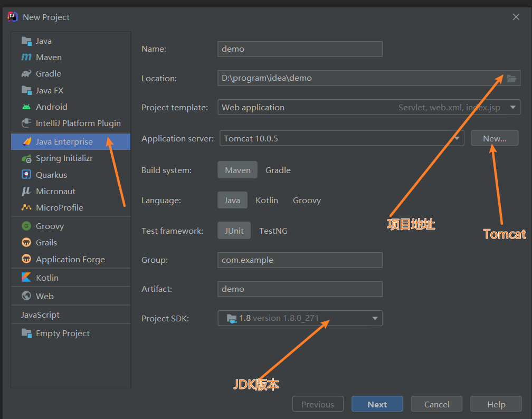Click the JDK folder icon in Project SDK
The height and width of the screenshot is (419, 532).
232,319
